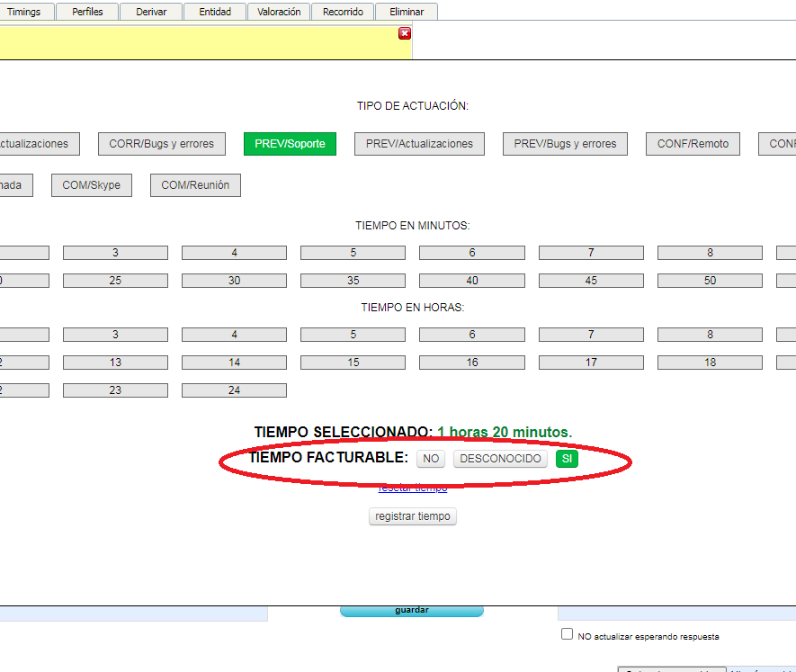Image resolution: width=796 pixels, height=672 pixels.
Task: Select 45 minutes
Action: (x=592, y=281)
